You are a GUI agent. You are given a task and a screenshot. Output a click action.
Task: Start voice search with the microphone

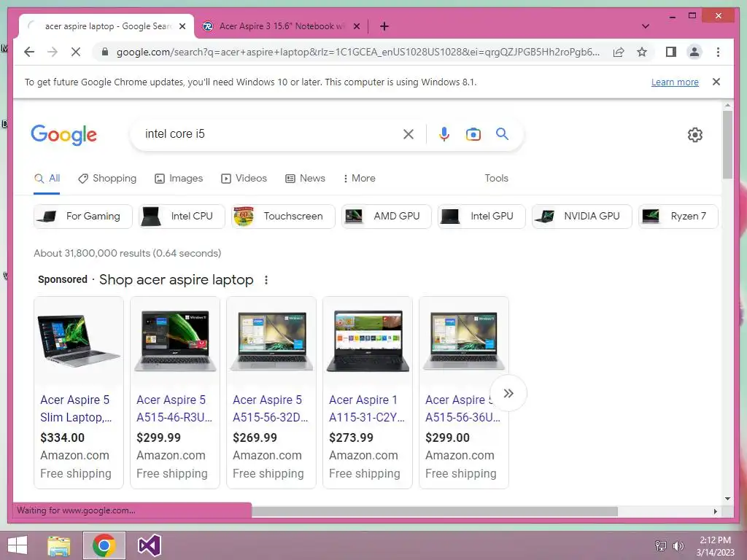(x=444, y=134)
